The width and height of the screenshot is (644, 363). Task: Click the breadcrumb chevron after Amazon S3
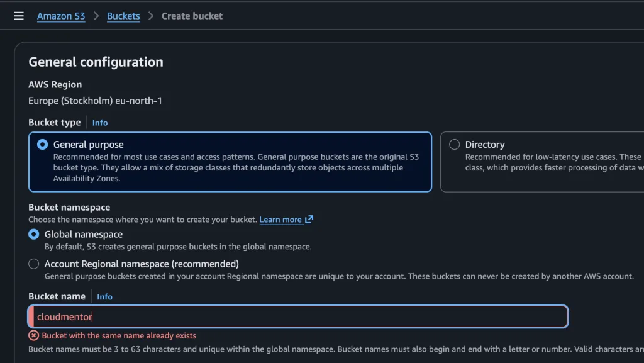click(x=96, y=16)
